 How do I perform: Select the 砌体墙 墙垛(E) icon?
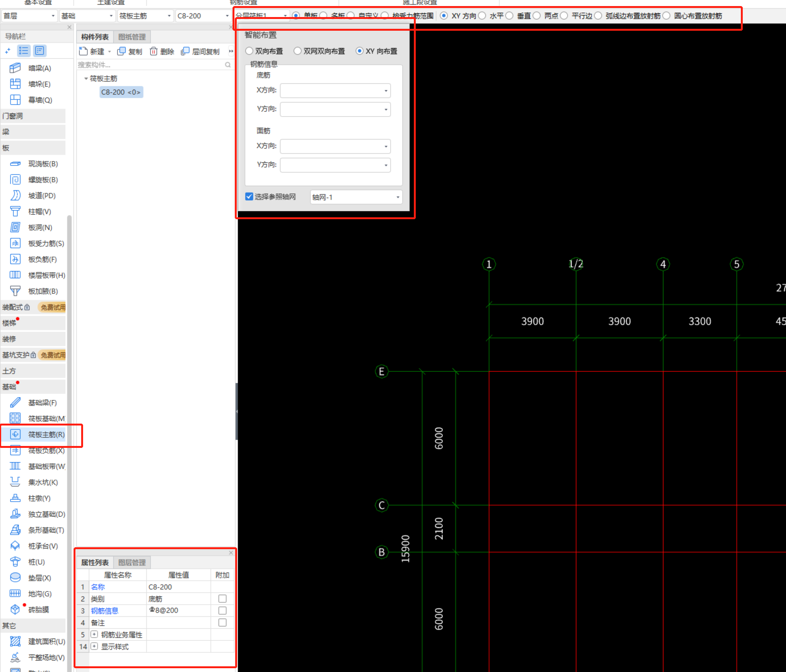(x=15, y=84)
